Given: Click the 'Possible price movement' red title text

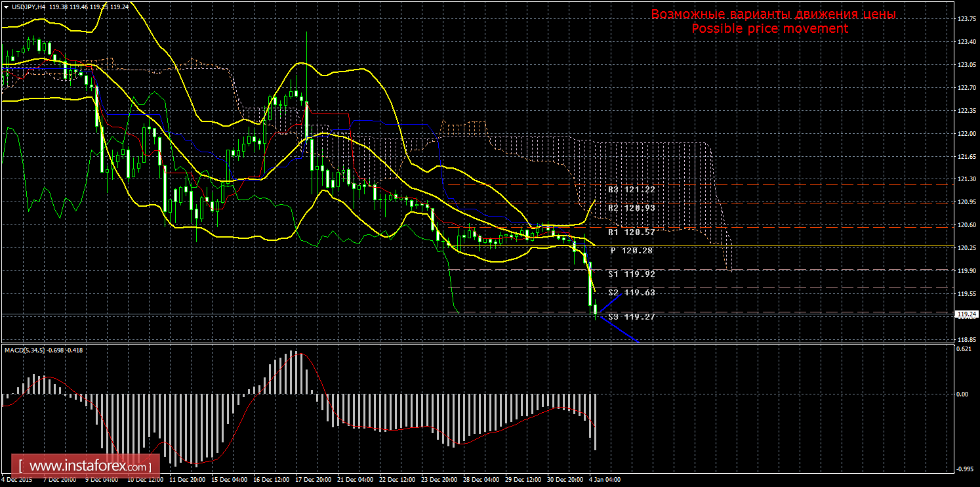Looking at the screenshot, I should [x=769, y=29].
